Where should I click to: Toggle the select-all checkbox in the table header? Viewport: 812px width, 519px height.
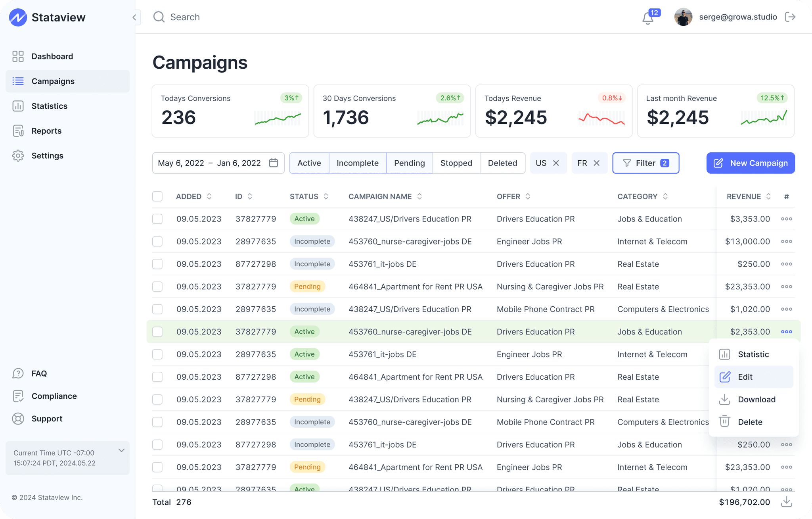[157, 196]
